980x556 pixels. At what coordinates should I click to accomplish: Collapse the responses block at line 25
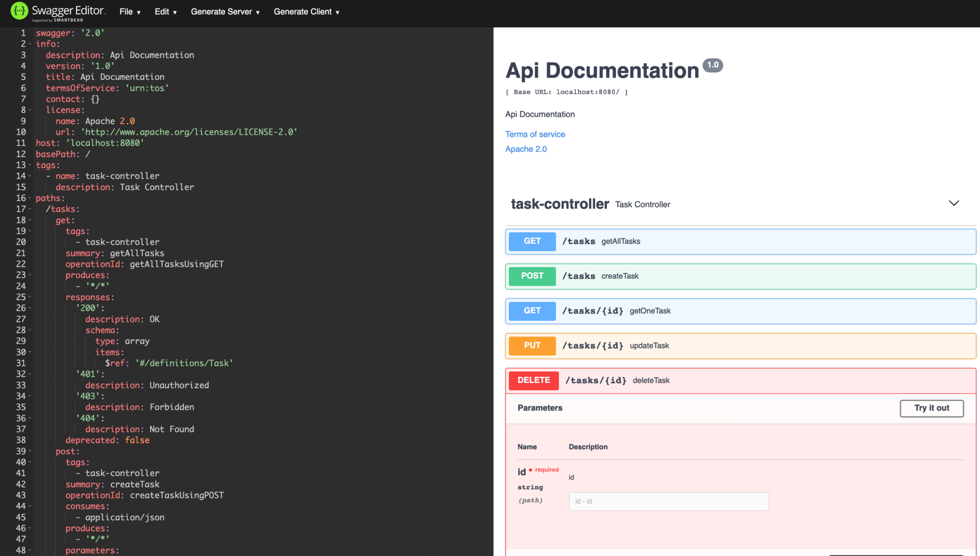(30, 297)
